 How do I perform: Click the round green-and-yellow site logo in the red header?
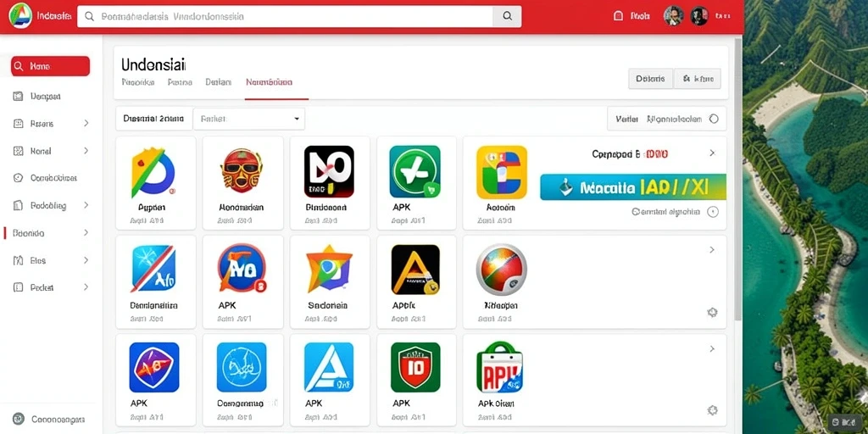(x=20, y=16)
